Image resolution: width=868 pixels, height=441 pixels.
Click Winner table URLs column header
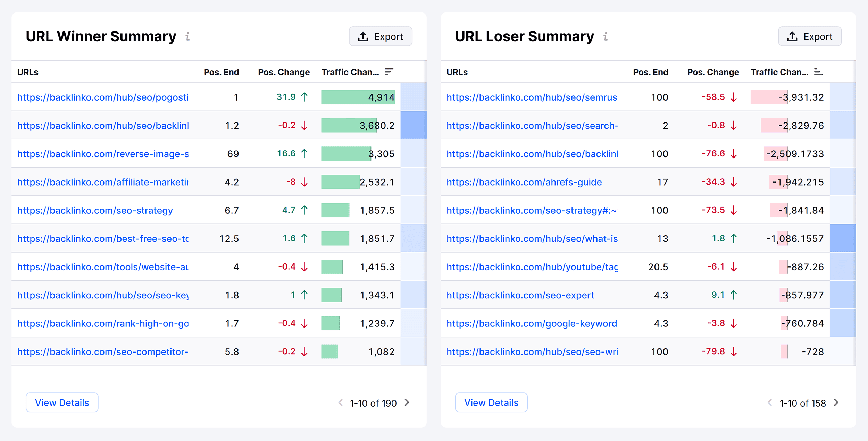[x=28, y=72]
